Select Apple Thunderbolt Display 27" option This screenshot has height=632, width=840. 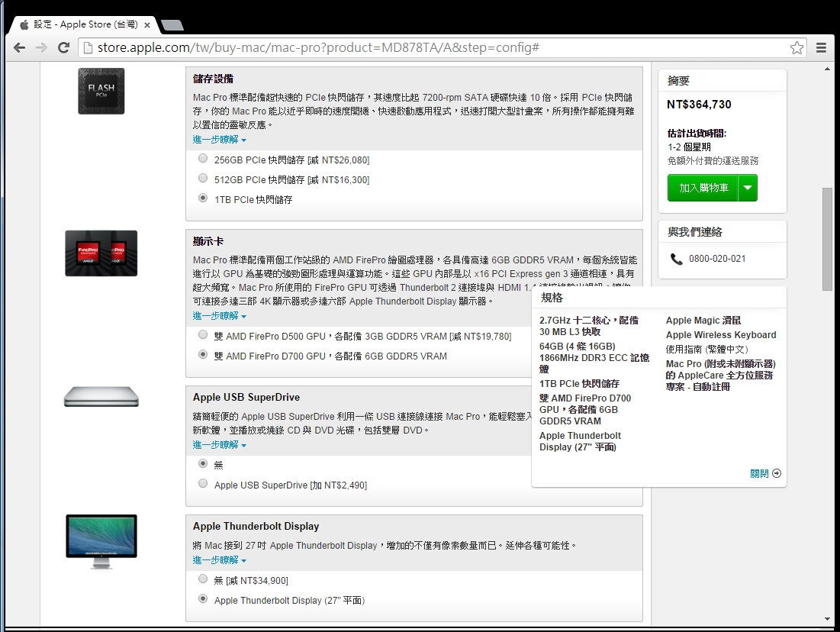(x=203, y=598)
